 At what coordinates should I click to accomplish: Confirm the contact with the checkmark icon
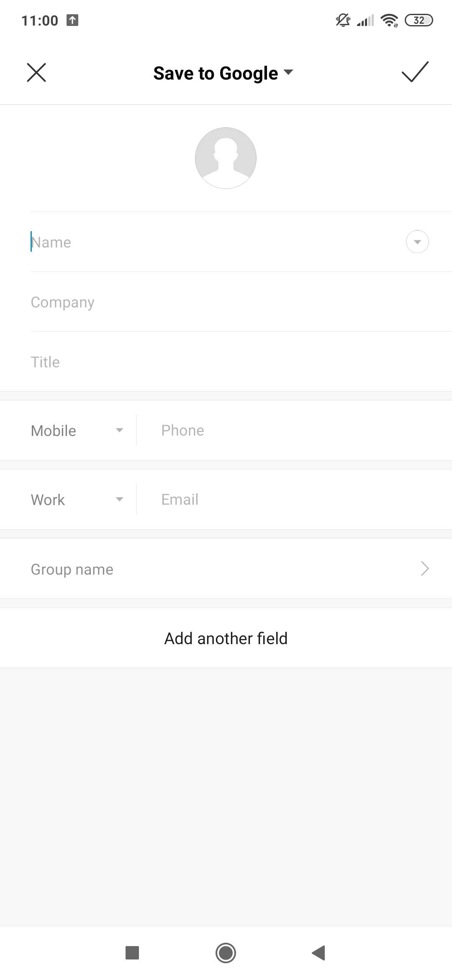click(x=415, y=72)
